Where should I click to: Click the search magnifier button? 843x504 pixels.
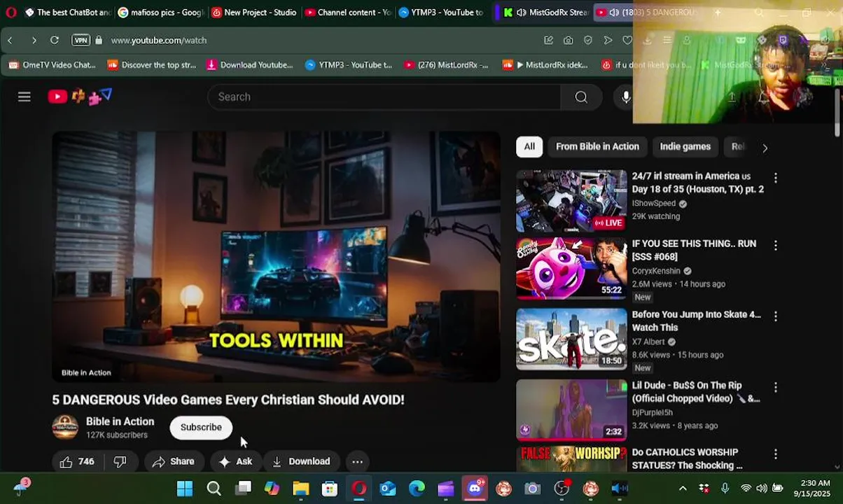tap(581, 97)
